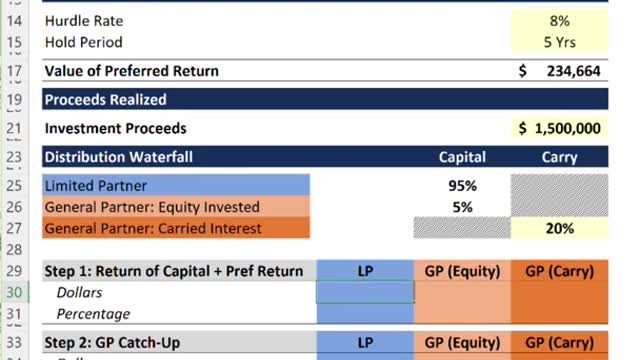The image size is (640, 360).
Task: Select the Limited Partner 95% capital cell
Action: 462,186
